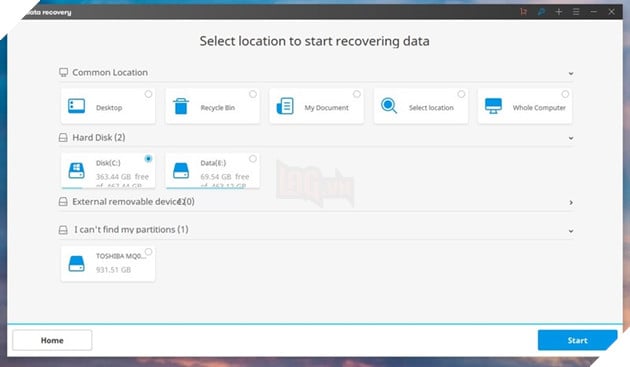Screen dimensions: 630x367
Task: Click the monitor icon beside Common Location
Action: (x=63, y=72)
